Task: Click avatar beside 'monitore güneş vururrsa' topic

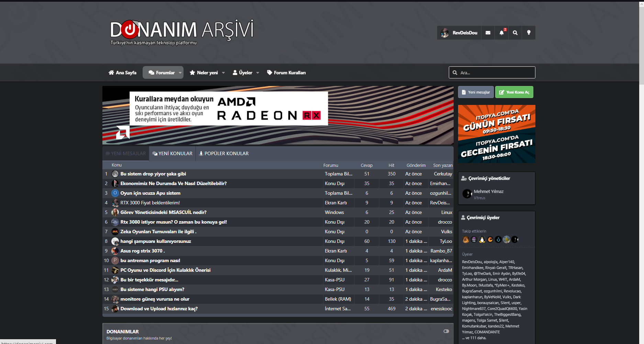Action: 115,299
